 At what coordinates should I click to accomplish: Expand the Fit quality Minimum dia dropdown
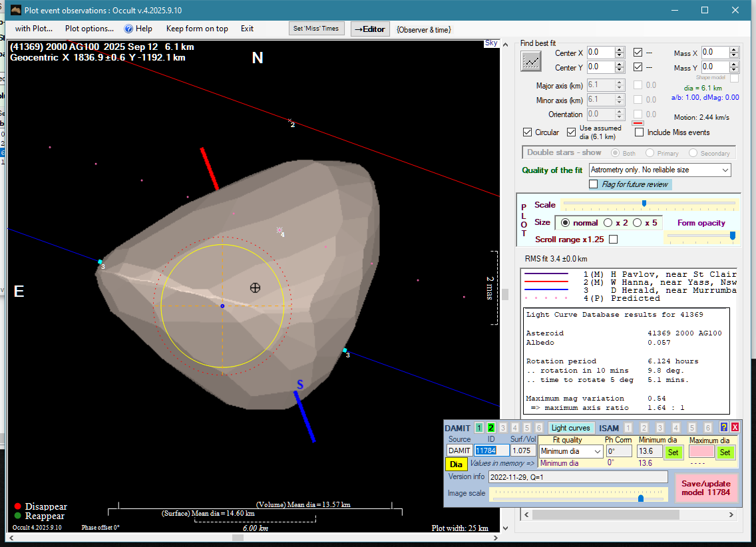(597, 452)
